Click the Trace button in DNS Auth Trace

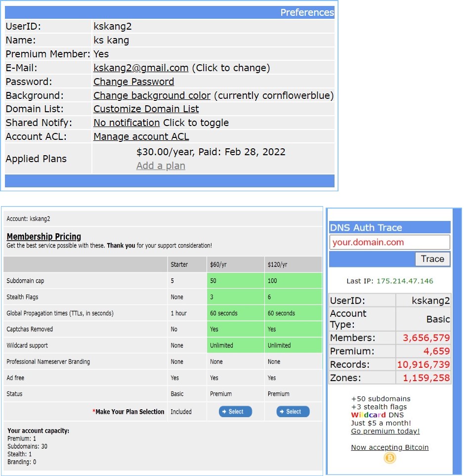[x=432, y=259]
